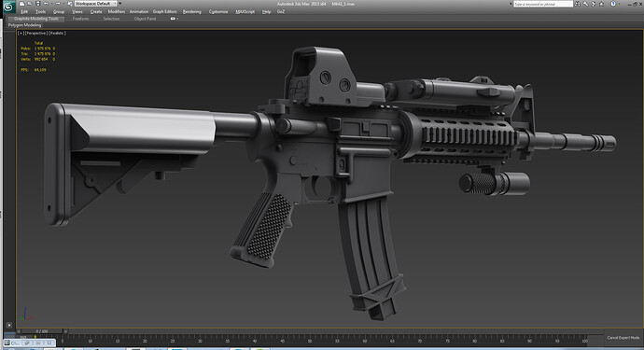Open the Realistic shading viewport label menu
The width and height of the screenshot is (644, 350).
[57, 34]
